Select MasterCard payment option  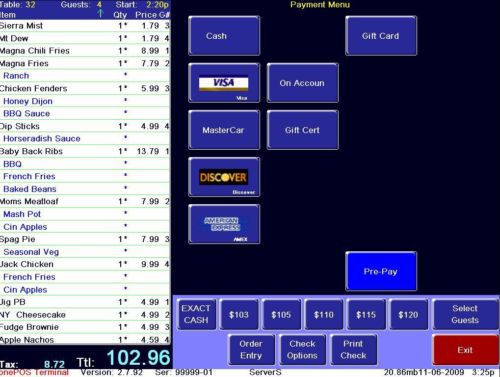pyautogui.click(x=224, y=130)
